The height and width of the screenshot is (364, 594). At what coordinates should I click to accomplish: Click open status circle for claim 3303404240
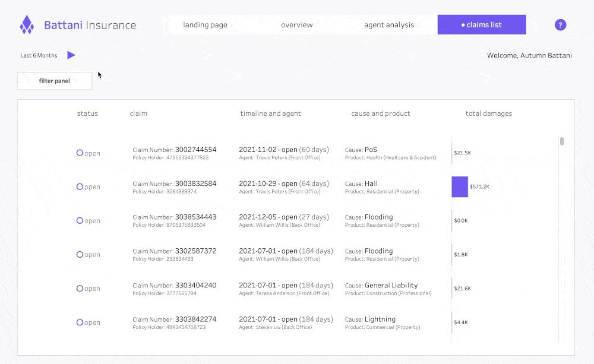80,288
